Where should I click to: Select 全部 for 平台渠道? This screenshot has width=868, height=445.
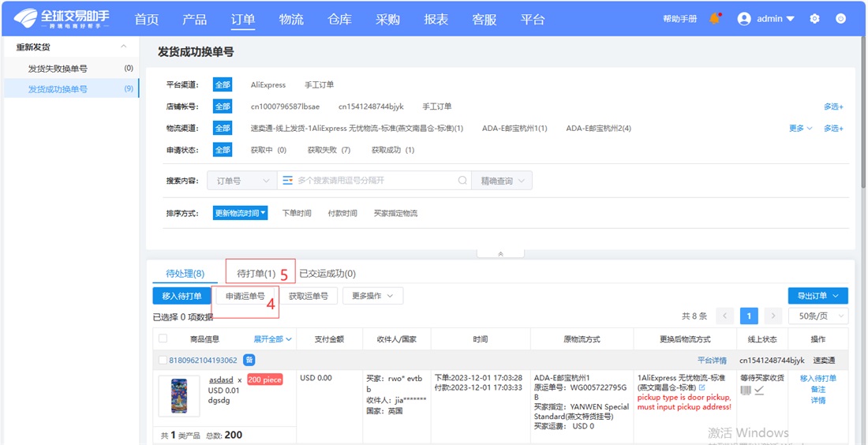pos(223,84)
